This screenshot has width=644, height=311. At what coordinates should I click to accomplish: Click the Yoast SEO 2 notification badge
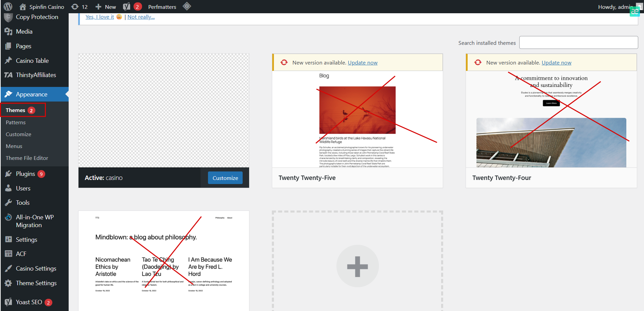pos(49,302)
